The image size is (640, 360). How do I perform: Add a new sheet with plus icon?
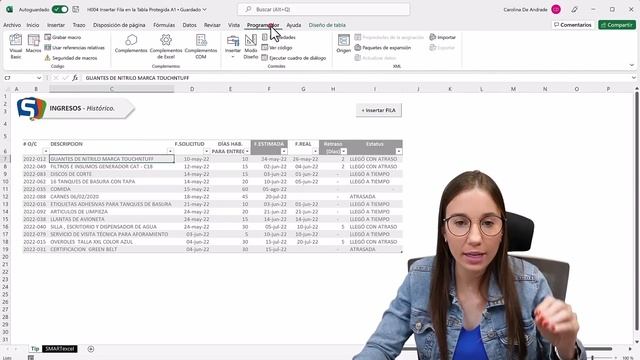[91, 349]
